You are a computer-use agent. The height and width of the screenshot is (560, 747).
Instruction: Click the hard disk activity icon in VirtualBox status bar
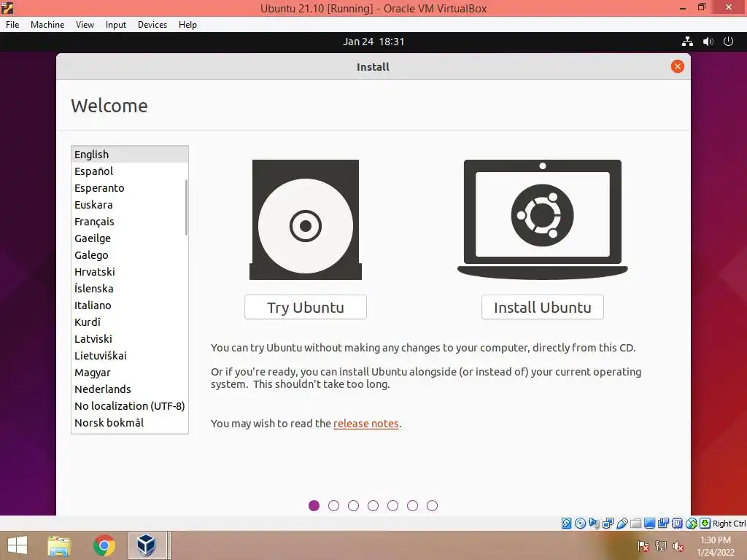coord(566,524)
